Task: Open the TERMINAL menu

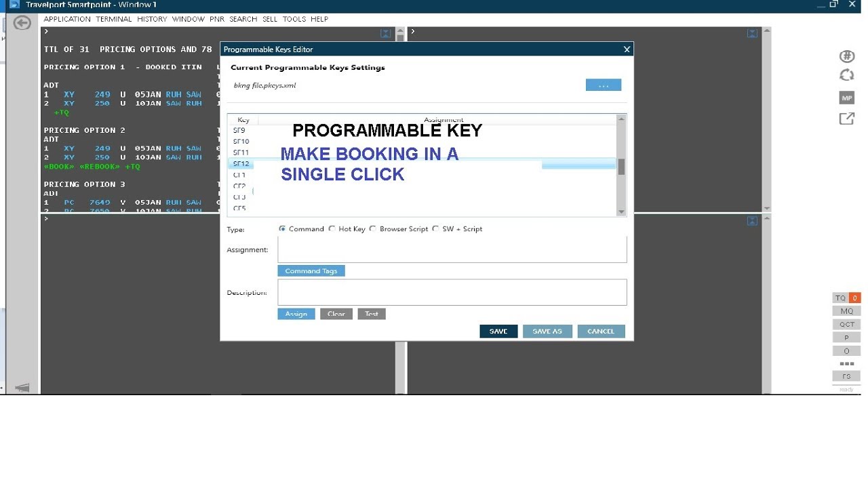Action: click(114, 19)
